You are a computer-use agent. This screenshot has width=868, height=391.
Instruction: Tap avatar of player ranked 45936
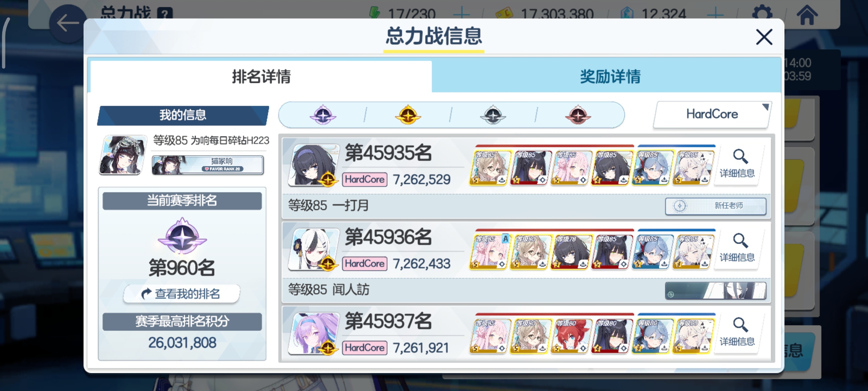pyautogui.click(x=314, y=249)
